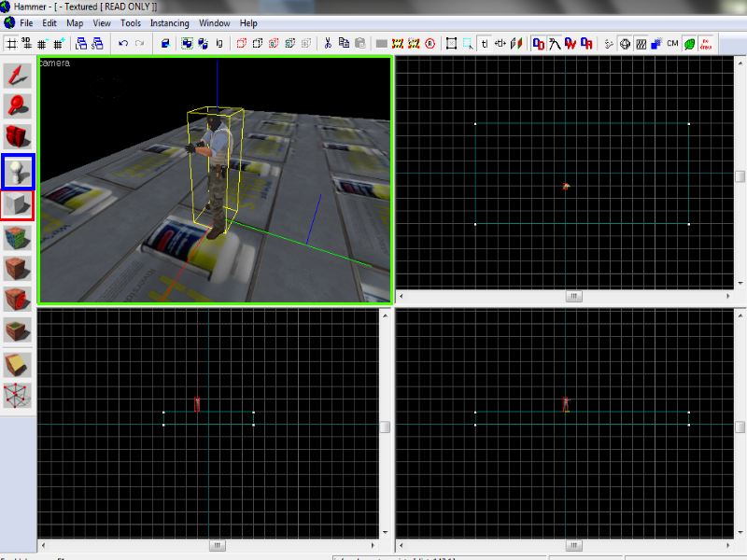Toggle the 2D grid display

11,43
